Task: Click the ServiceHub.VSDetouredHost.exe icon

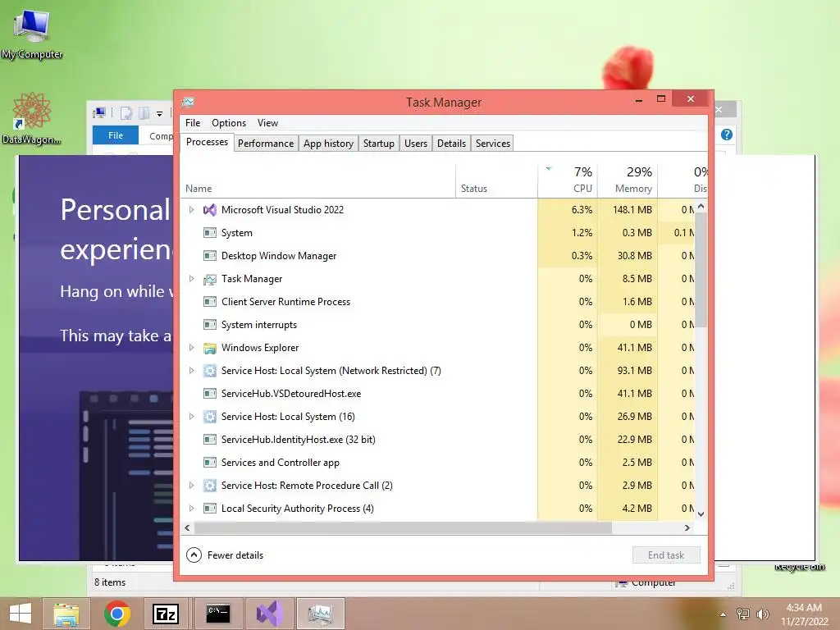Action: [x=210, y=394]
